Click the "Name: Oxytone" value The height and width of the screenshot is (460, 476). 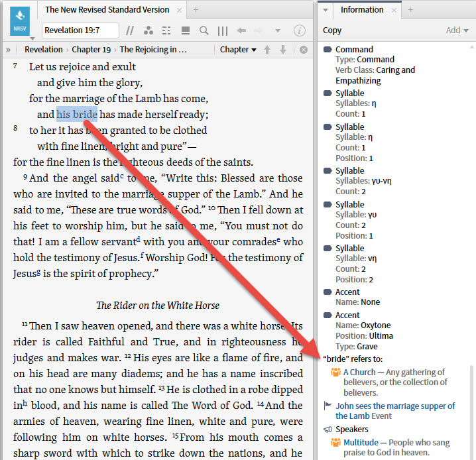(376, 325)
